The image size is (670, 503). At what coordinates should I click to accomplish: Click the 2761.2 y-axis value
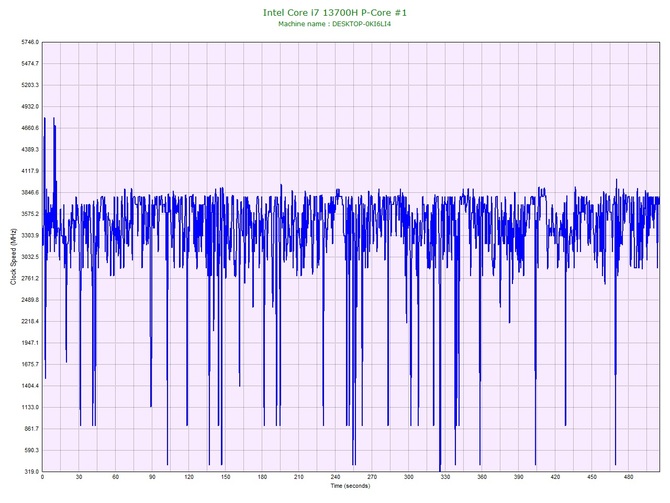[x=30, y=278]
